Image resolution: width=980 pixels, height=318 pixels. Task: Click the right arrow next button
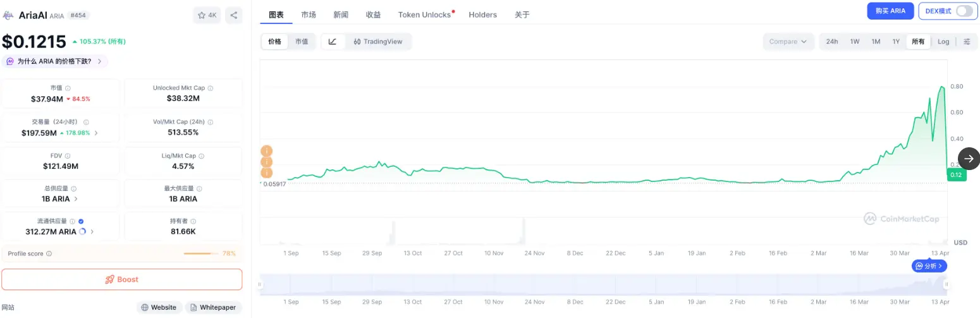(969, 159)
